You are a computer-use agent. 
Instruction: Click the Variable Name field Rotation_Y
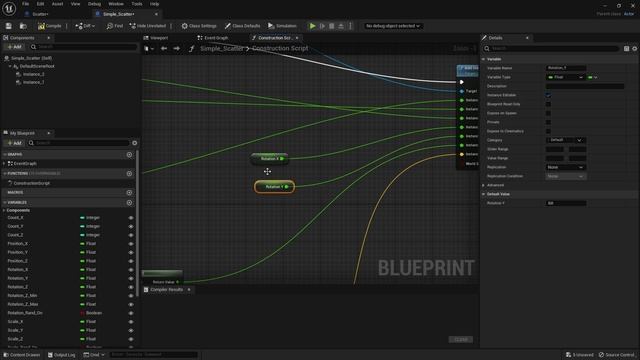566,68
